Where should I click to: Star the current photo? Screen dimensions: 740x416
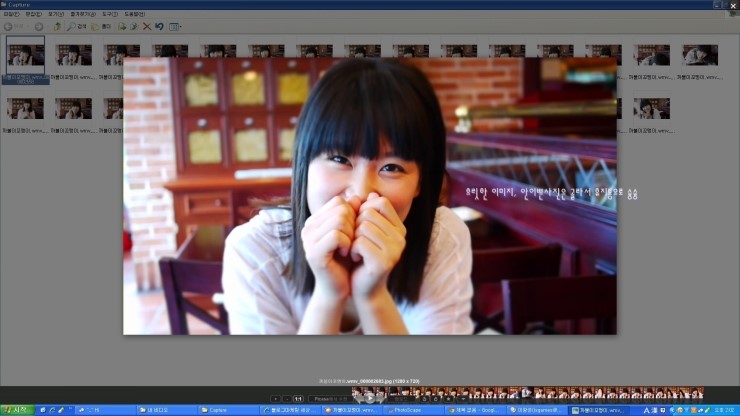pos(448,399)
